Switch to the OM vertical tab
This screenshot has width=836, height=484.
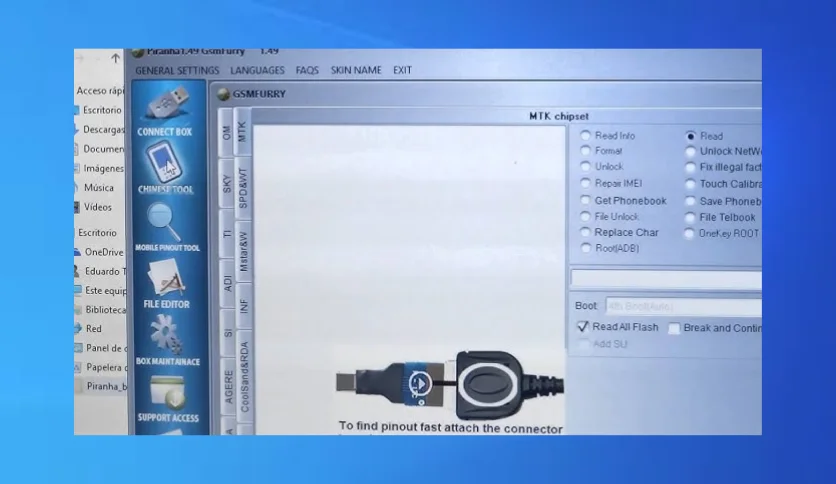click(227, 133)
